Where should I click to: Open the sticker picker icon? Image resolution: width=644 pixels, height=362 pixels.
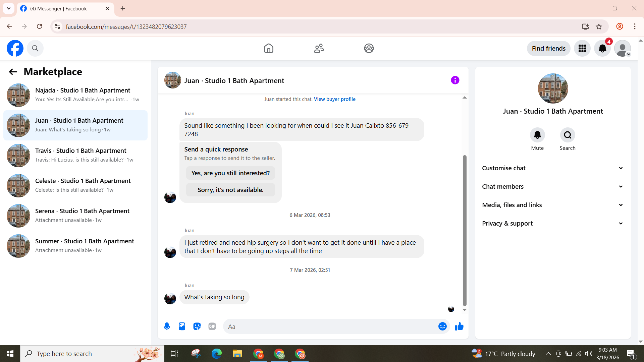pyautogui.click(x=197, y=326)
